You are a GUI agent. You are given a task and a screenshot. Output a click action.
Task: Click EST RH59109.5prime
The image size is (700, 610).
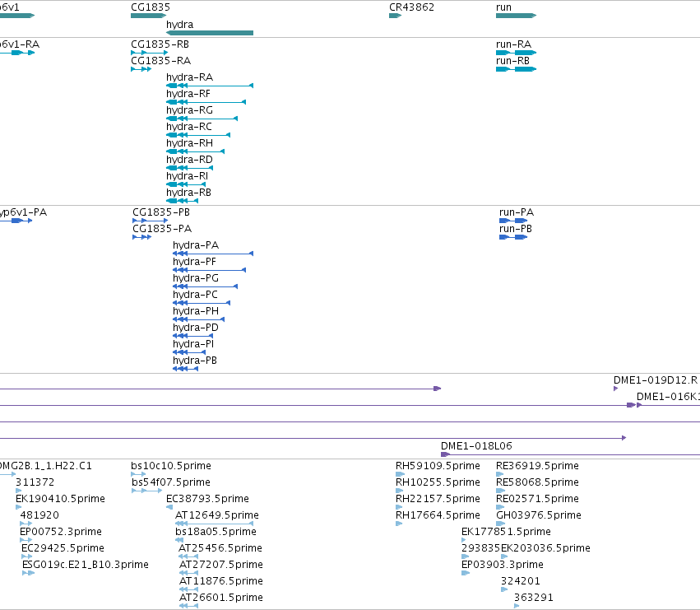[x=438, y=466]
